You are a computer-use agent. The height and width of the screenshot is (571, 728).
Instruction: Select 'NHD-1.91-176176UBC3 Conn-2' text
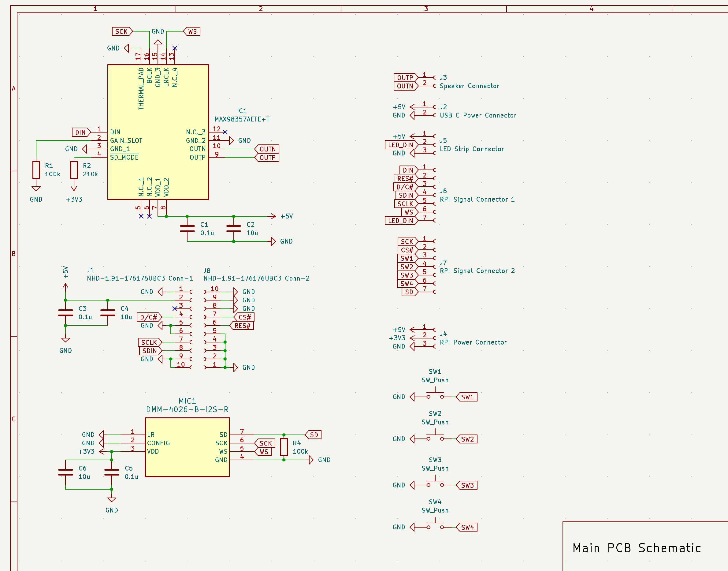257,278
